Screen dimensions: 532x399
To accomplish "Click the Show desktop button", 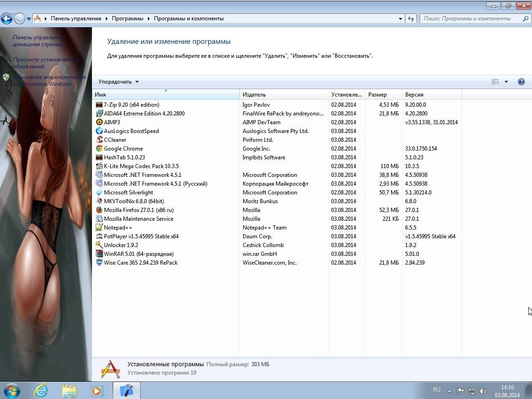I will pos(529,391).
